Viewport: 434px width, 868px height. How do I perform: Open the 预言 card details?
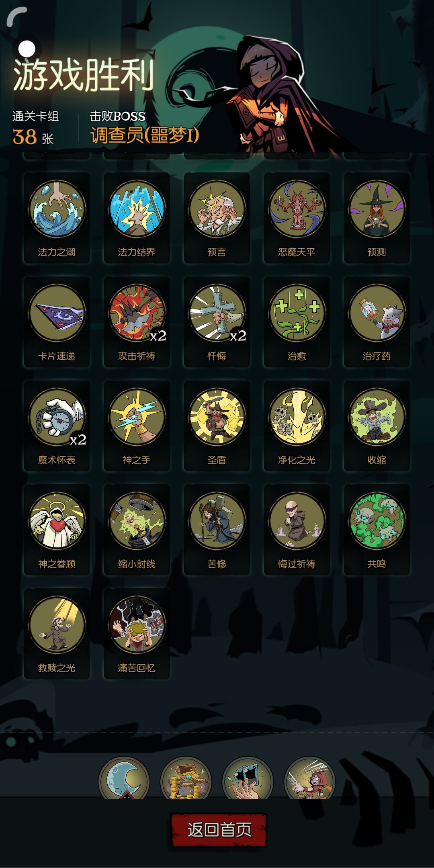tap(217, 218)
